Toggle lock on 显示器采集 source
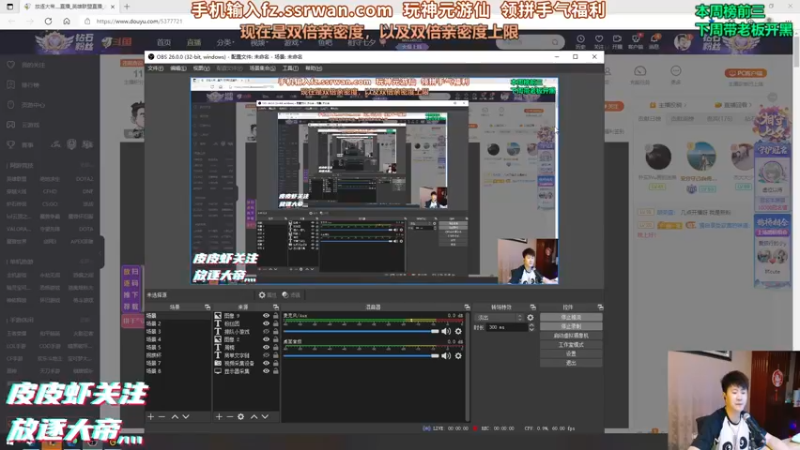This screenshot has height=450, width=800. point(276,371)
